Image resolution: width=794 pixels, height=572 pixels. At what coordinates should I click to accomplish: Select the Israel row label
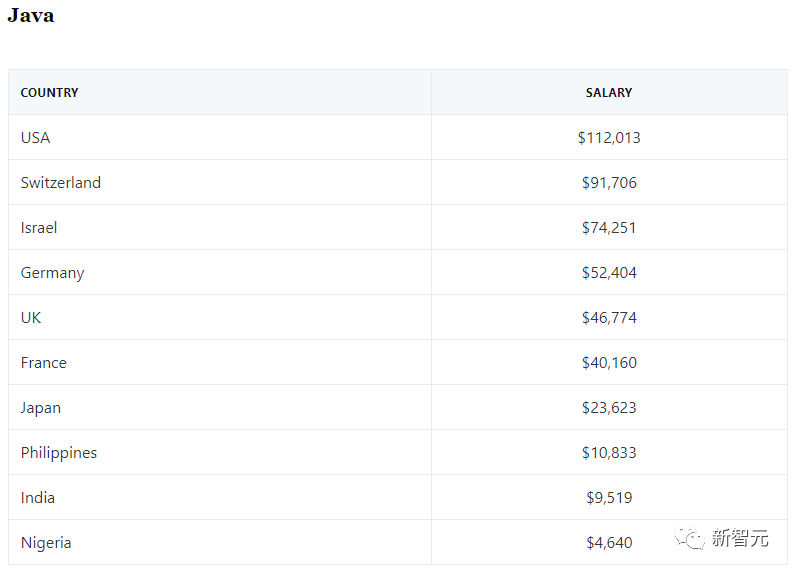39,228
